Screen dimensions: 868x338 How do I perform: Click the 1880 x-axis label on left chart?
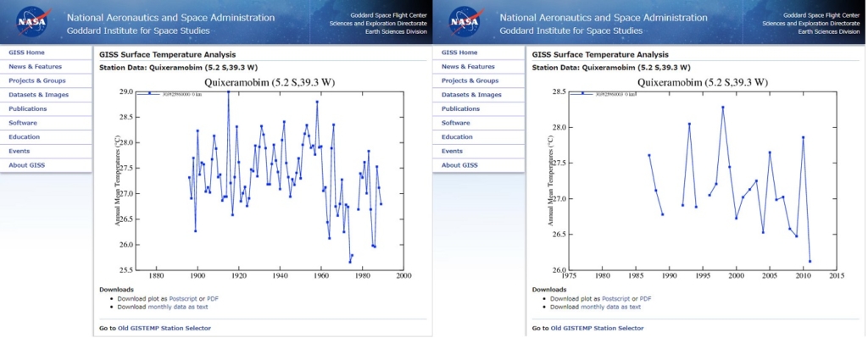coord(156,275)
